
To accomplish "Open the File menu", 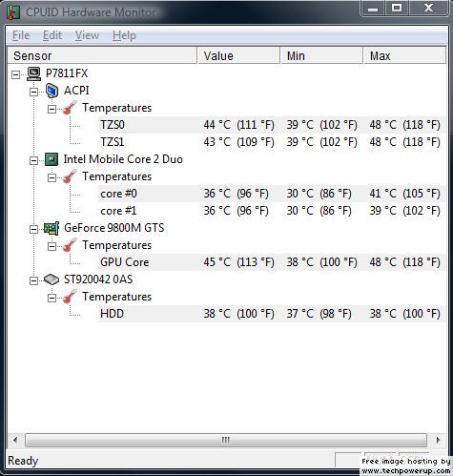I will pyautogui.click(x=21, y=35).
